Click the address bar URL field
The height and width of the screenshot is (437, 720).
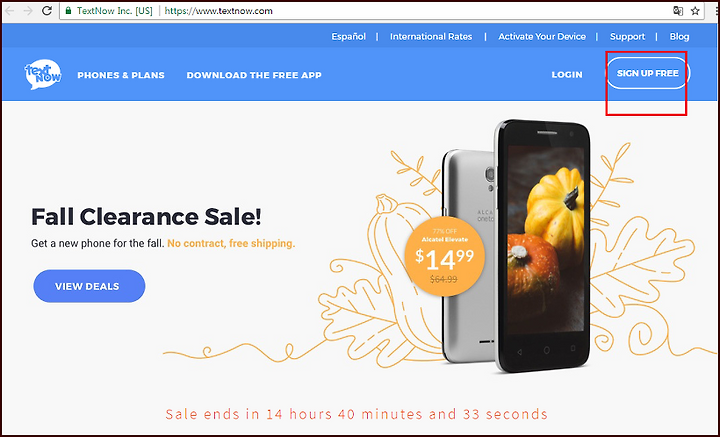pyautogui.click(x=367, y=11)
